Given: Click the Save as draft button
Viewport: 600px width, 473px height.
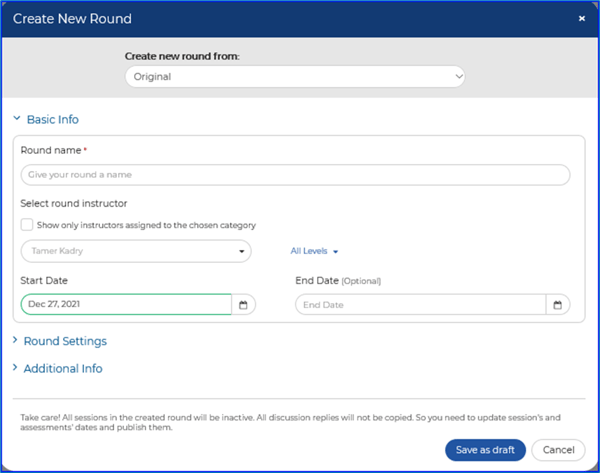Looking at the screenshot, I should [x=485, y=450].
